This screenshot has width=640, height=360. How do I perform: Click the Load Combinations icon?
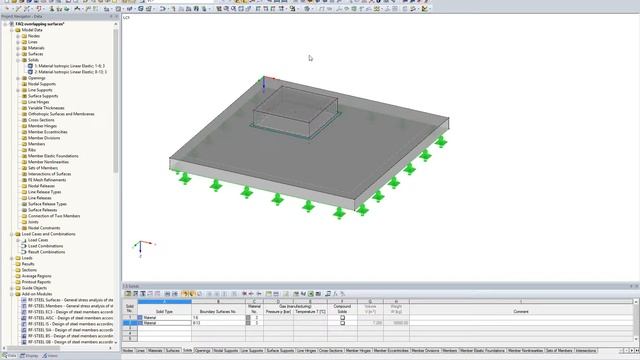[x=24, y=246]
